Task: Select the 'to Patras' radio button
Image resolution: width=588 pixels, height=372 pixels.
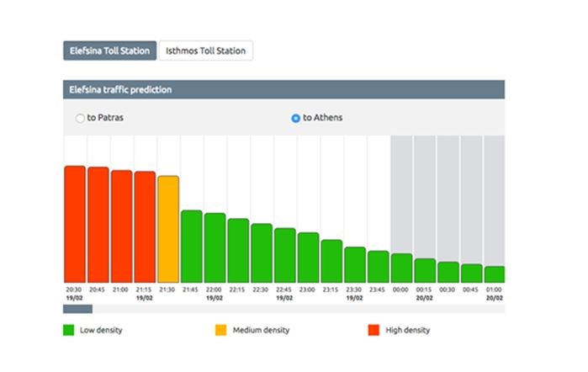Action: click(81, 119)
